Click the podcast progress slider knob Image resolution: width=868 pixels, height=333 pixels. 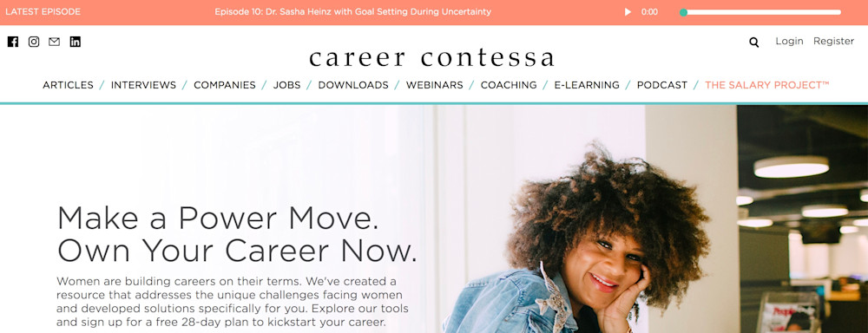684,12
